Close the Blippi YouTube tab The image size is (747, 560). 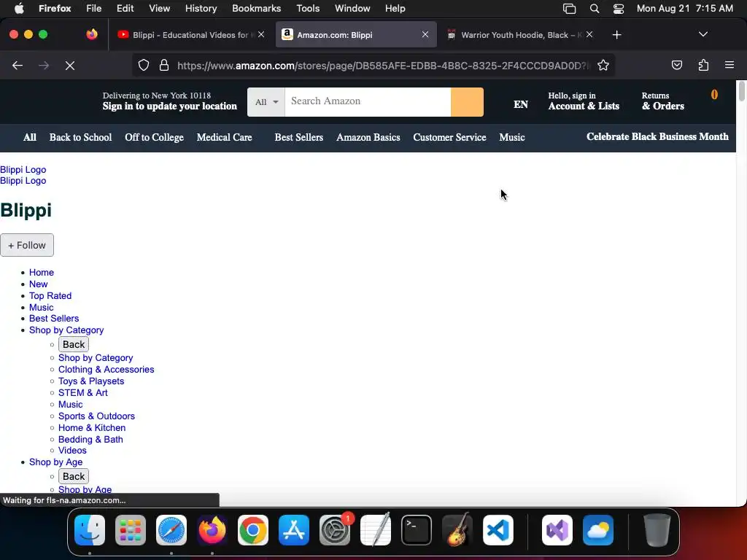point(261,34)
